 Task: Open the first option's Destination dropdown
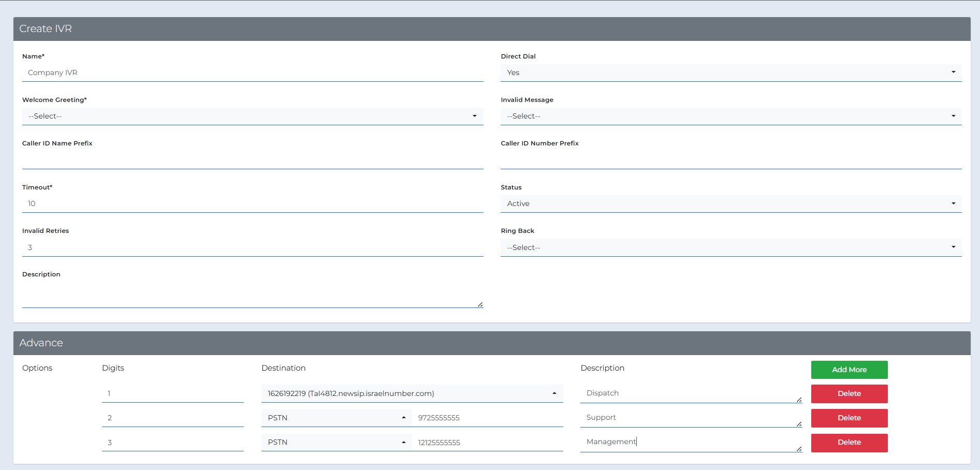point(412,393)
